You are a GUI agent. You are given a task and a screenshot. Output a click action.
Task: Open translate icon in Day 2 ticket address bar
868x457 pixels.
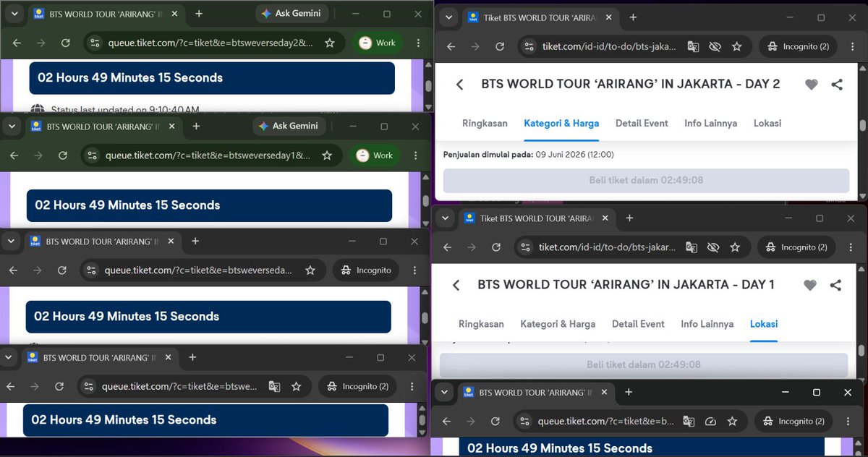(x=693, y=47)
